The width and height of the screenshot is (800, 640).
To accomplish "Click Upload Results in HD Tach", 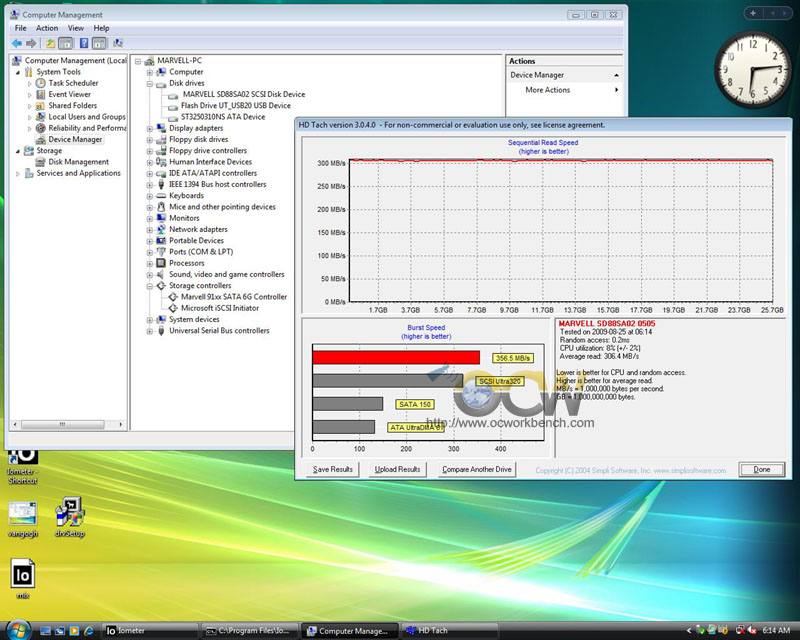I will [x=397, y=470].
